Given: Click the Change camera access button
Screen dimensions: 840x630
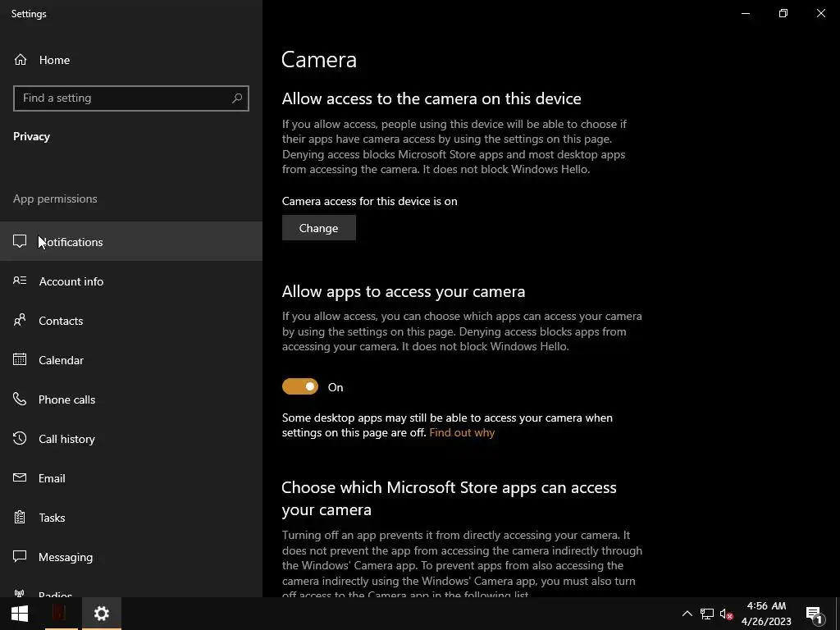Looking at the screenshot, I should pyautogui.click(x=319, y=228).
